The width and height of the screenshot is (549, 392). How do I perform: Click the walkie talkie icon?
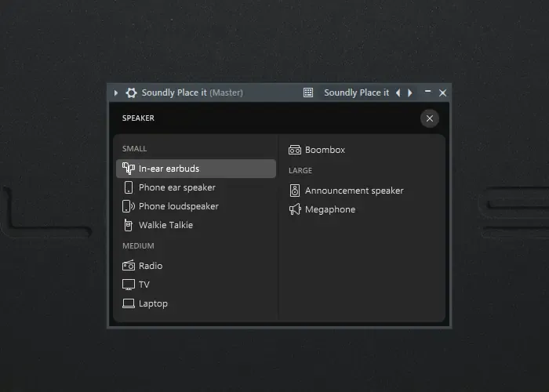(x=129, y=225)
